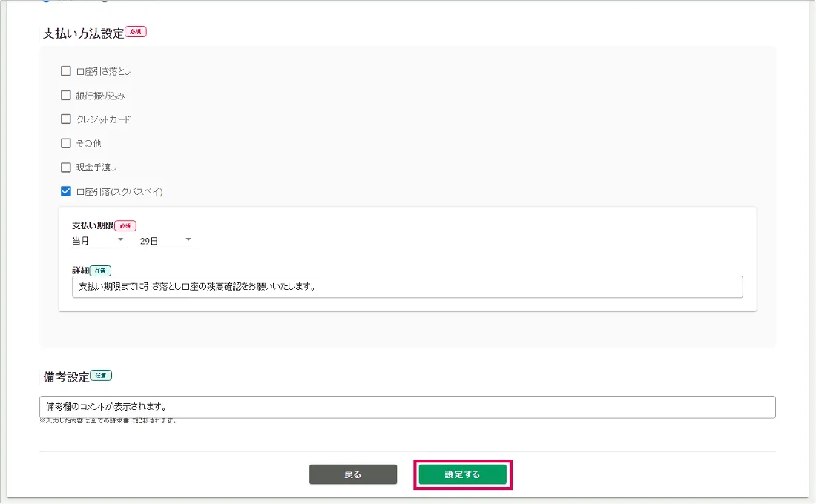816x504 pixels.
Task: Click the green 設定する button
Action: pyautogui.click(x=462, y=474)
